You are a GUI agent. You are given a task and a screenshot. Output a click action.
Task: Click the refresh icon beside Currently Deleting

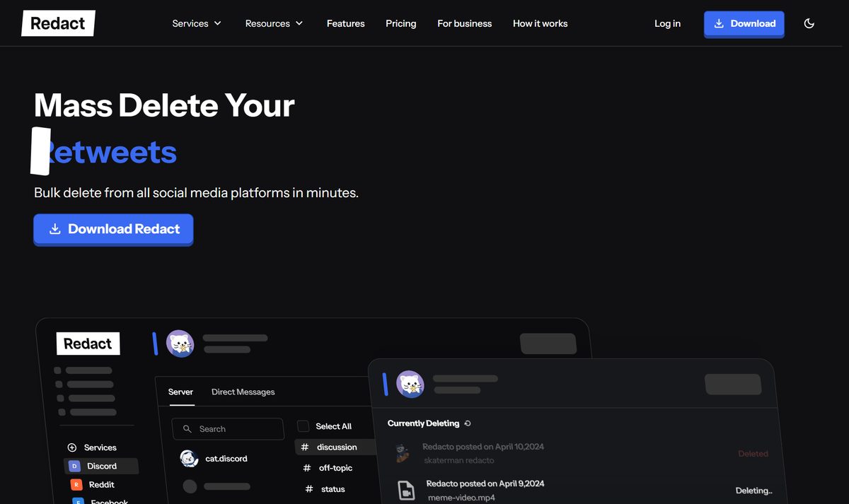tap(468, 423)
